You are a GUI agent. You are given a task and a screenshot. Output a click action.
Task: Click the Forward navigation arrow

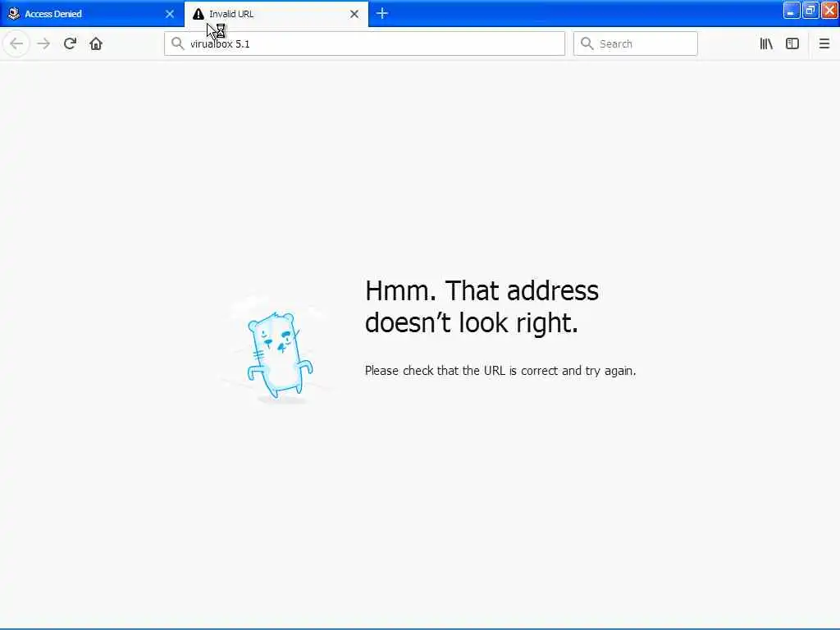(x=43, y=43)
